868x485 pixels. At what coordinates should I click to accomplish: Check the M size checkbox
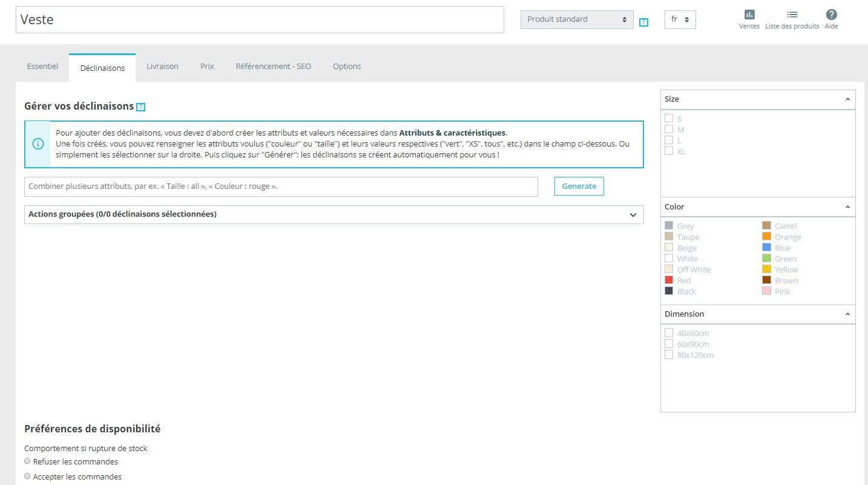coord(669,129)
